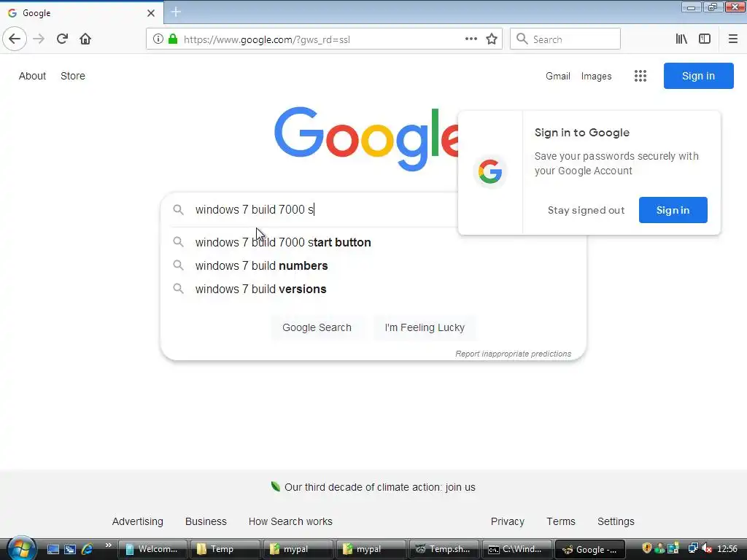Click the taskbar clock showing 12:56
This screenshot has height=560, width=747.
[x=727, y=549]
